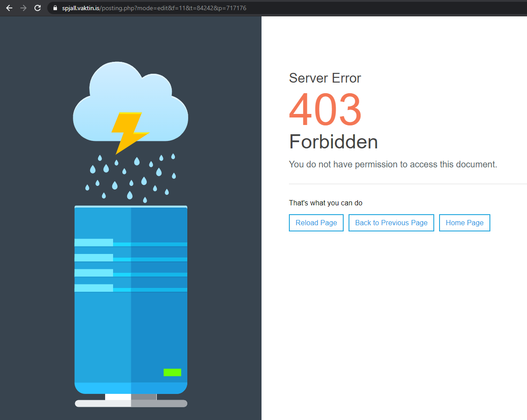
Task: Click the gray server base stand
Action: click(131, 403)
